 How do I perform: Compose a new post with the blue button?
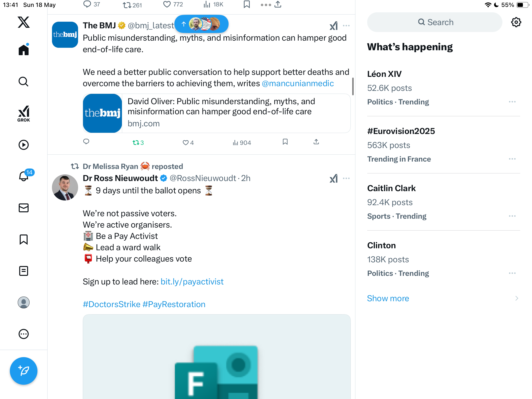24,371
